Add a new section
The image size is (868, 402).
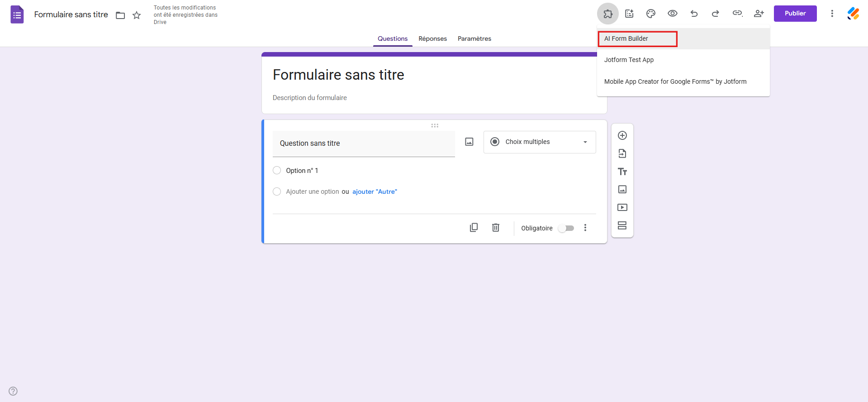pyautogui.click(x=622, y=225)
